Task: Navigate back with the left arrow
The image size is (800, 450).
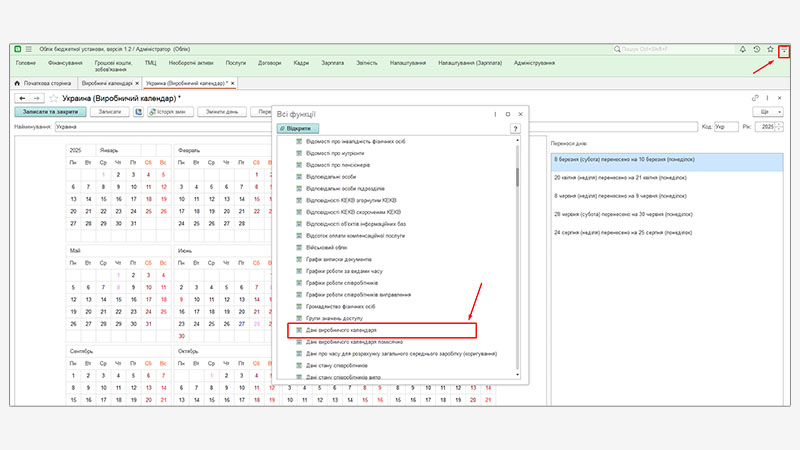Action: pyautogui.click(x=22, y=98)
